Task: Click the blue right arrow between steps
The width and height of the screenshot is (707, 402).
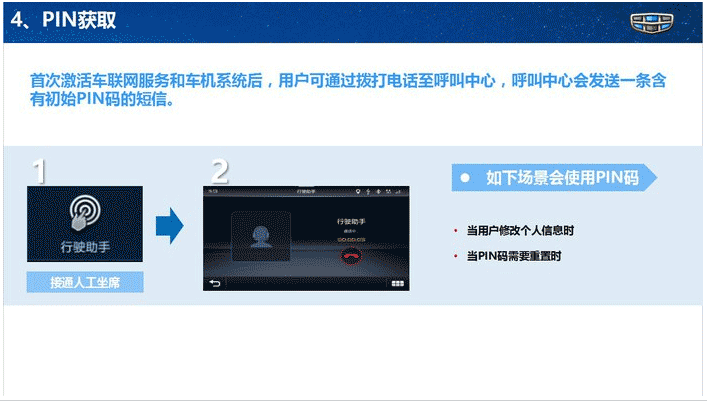Action: click(170, 226)
